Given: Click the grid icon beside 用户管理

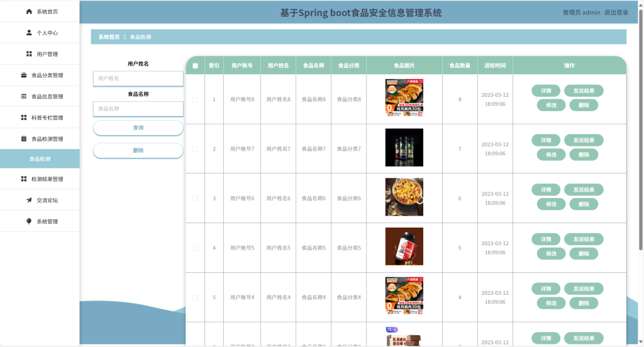Looking at the screenshot, I should [x=29, y=54].
